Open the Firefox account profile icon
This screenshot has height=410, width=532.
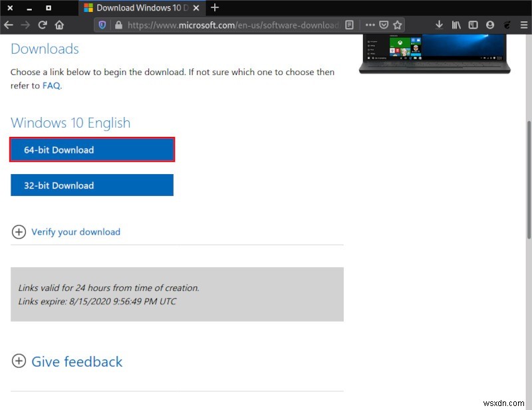(x=490, y=25)
